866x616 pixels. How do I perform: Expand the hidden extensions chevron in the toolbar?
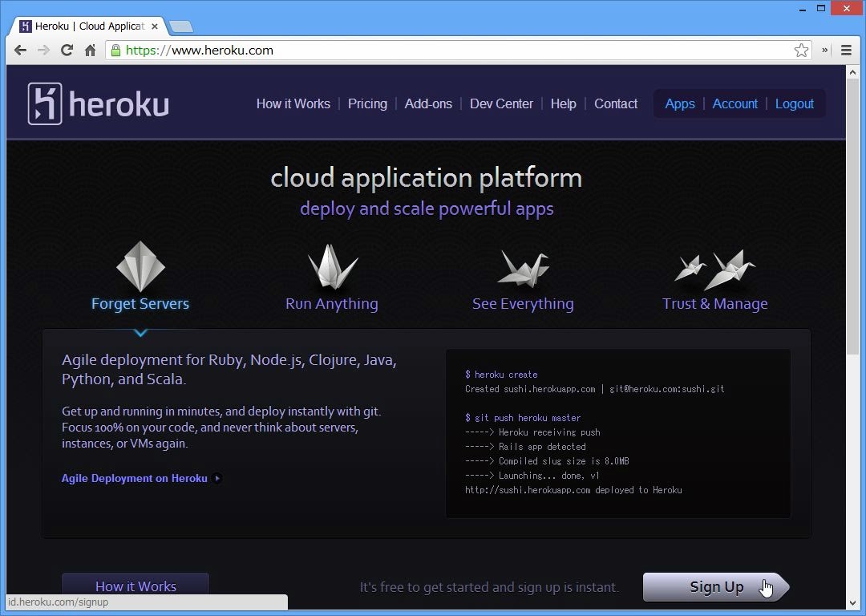(x=824, y=50)
